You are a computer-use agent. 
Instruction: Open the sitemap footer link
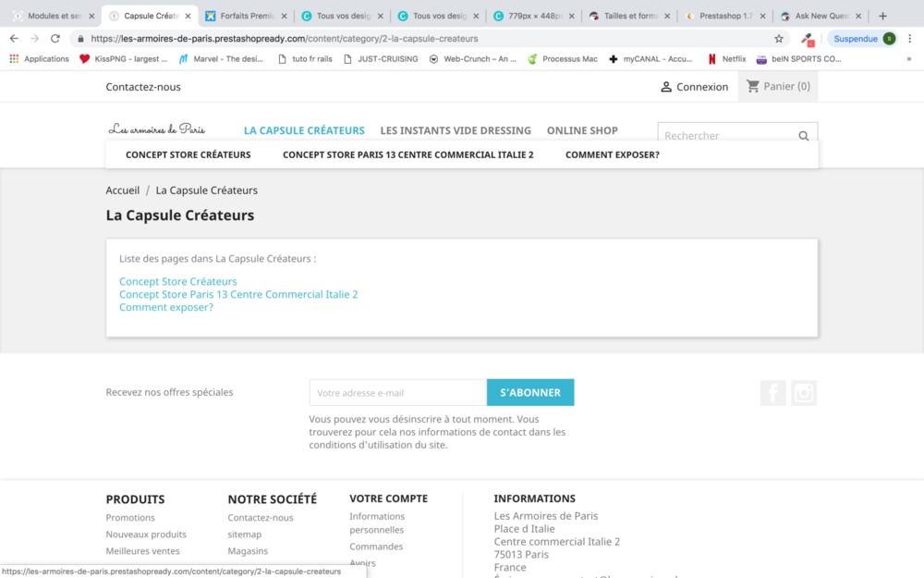point(245,534)
